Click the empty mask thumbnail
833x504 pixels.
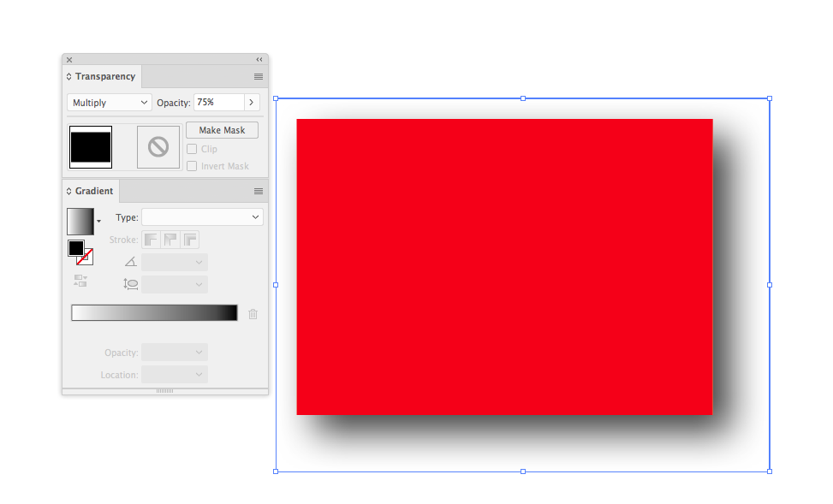158,147
